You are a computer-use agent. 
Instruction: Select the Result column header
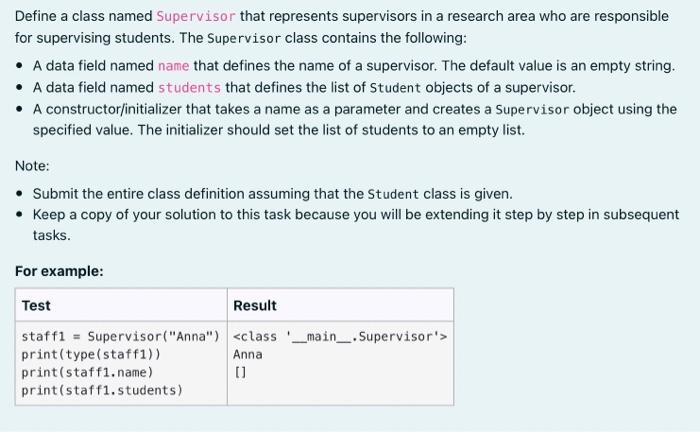[x=255, y=306]
